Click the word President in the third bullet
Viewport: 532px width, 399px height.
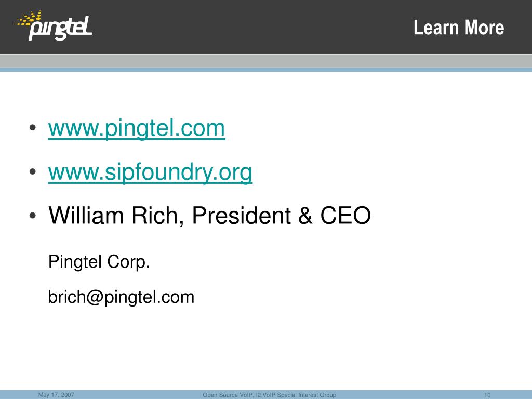pos(241,216)
